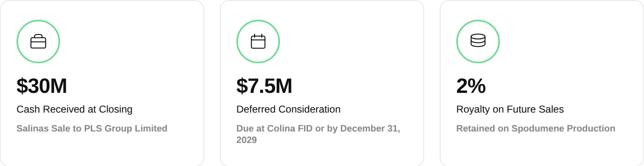
Task: Click the 2% figure
Action: click(x=471, y=86)
